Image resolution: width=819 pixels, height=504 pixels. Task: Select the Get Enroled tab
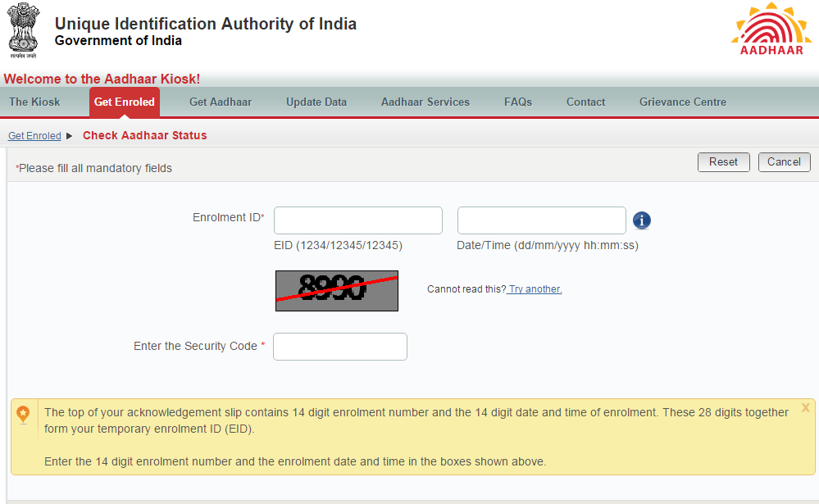click(x=125, y=102)
